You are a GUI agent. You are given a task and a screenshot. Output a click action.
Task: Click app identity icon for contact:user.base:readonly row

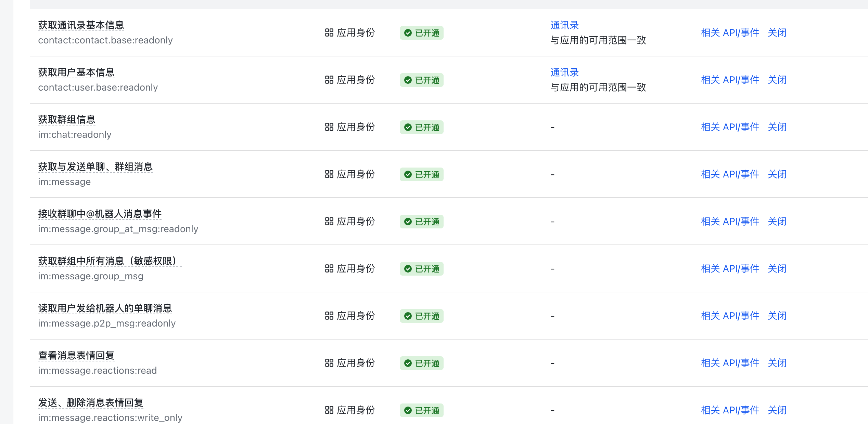(x=329, y=80)
